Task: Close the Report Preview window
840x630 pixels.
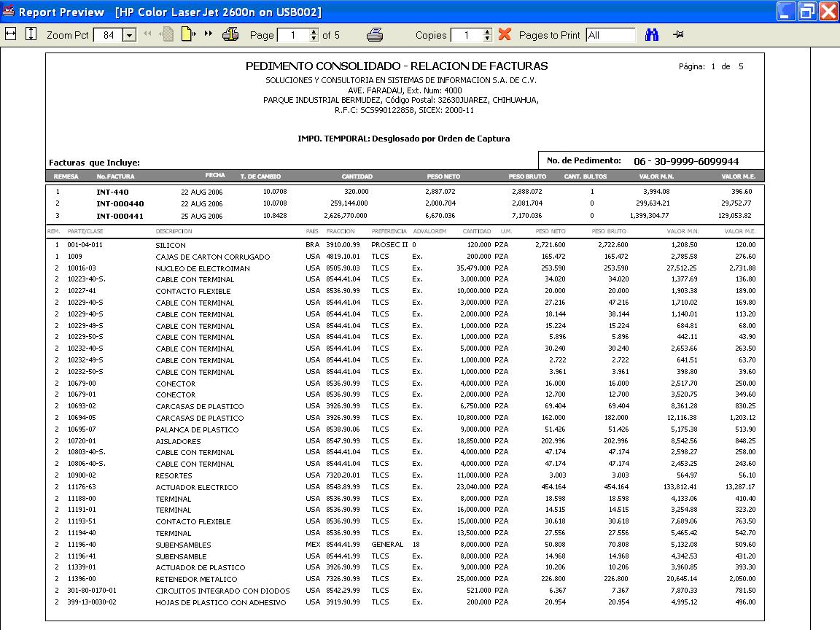Action: (828, 11)
